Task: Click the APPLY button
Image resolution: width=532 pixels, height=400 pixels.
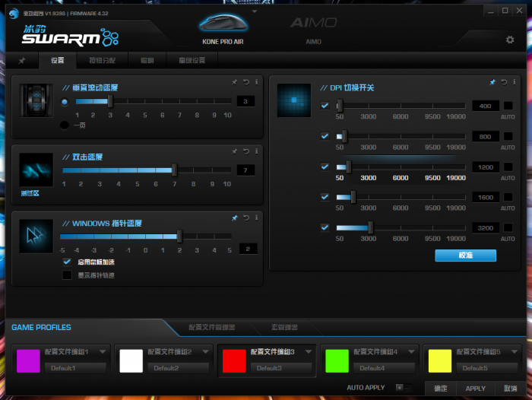Action: (475, 388)
